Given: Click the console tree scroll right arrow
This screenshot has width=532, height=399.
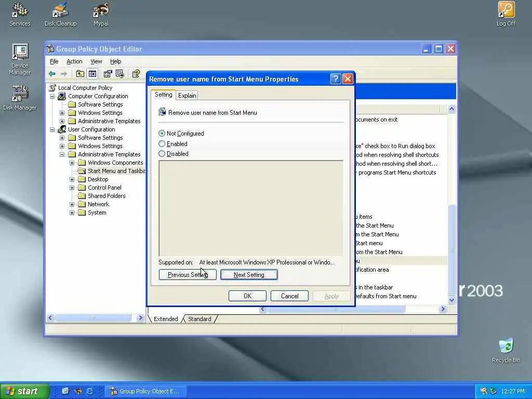Looking at the screenshot, I should click(x=140, y=318).
